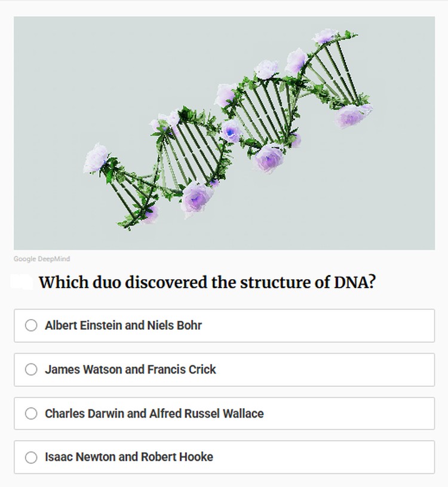
Task: Mark the Isaac Newton and Robert Hooke radio button
Action: click(x=31, y=457)
